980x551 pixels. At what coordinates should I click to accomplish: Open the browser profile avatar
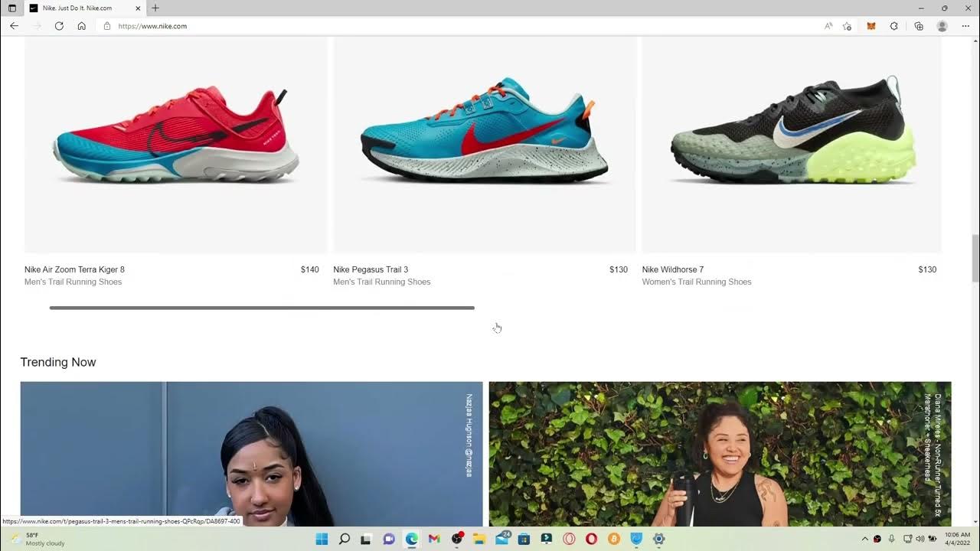click(x=942, y=26)
